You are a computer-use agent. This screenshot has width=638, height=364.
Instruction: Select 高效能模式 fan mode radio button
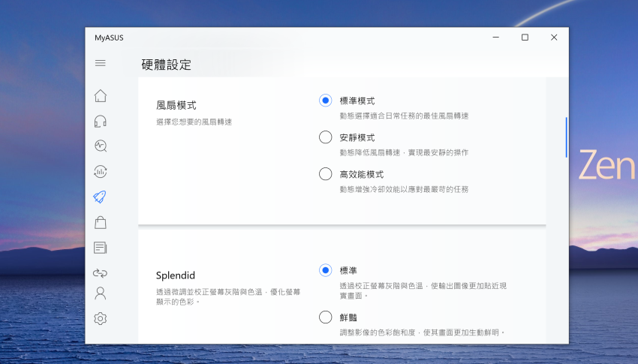325,174
